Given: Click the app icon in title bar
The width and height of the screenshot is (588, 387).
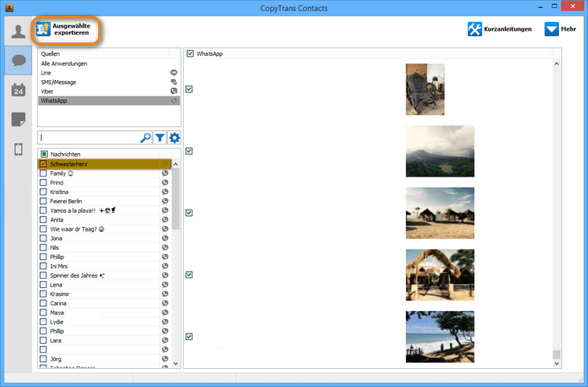Looking at the screenshot, I should click(9, 8).
